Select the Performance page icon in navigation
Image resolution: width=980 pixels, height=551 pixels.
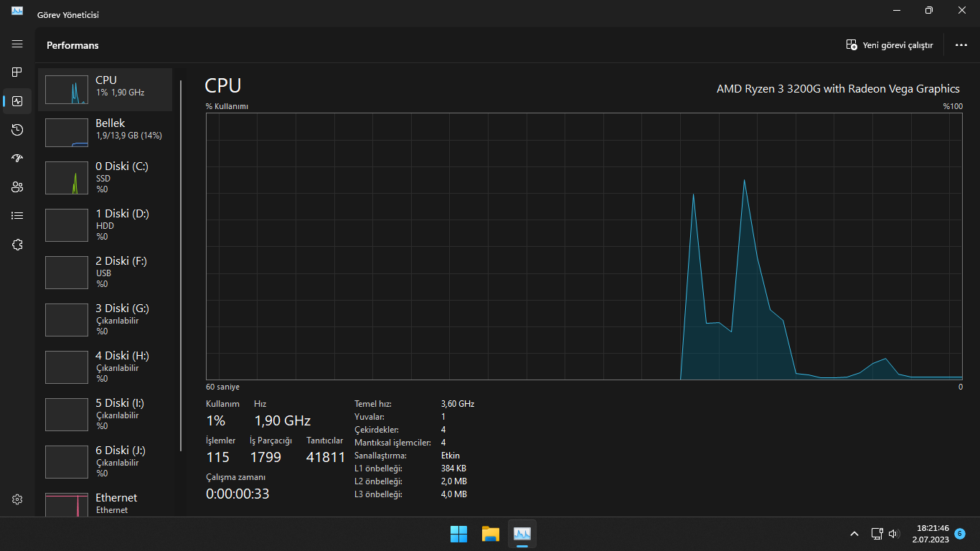click(17, 101)
